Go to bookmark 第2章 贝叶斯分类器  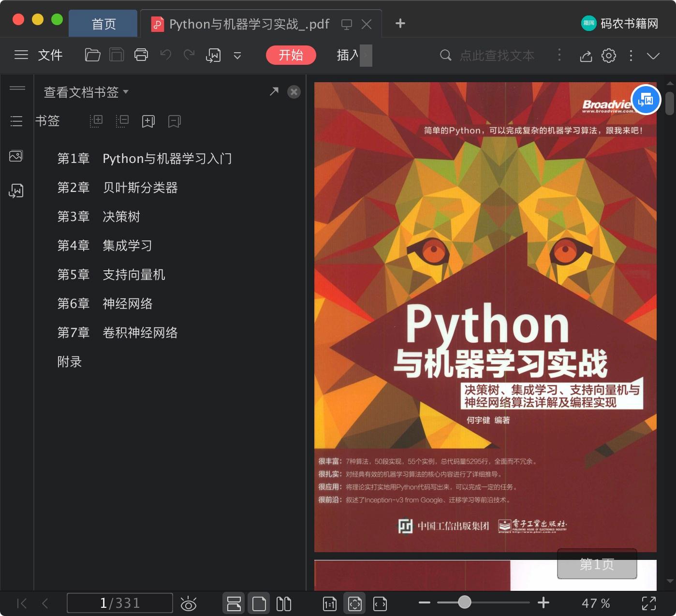(x=118, y=188)
